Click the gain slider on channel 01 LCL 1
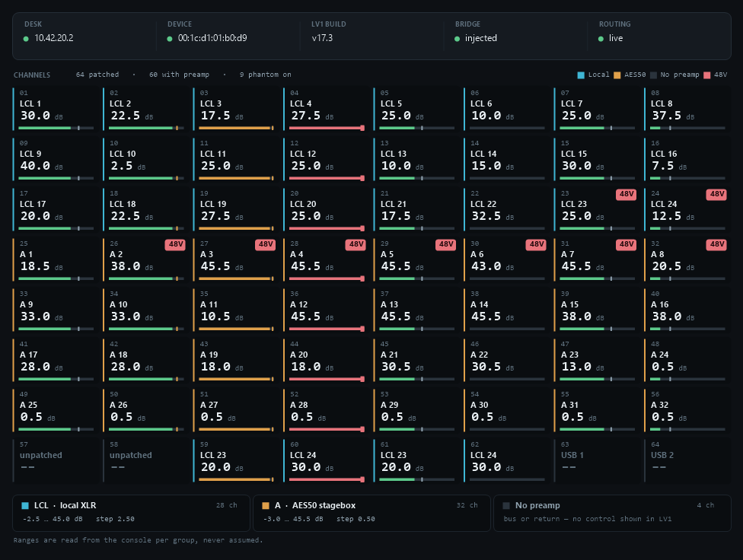Screen dimensions: 743x560 (56, 128)
